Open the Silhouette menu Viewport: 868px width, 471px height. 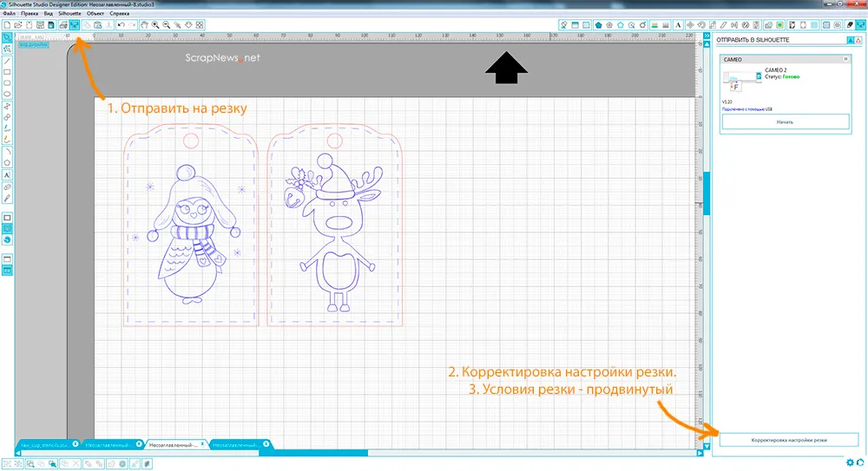click(x=69, y=13)
